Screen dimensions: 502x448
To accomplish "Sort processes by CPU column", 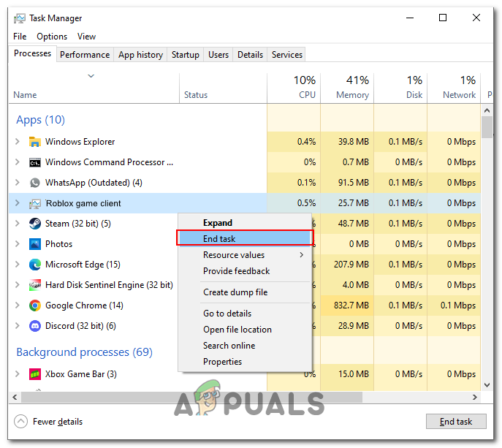I will click(294, 88).
